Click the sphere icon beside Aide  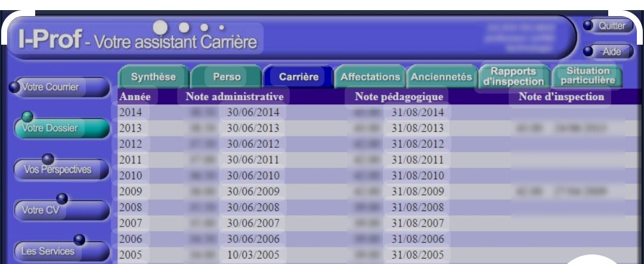coord(588,51)
